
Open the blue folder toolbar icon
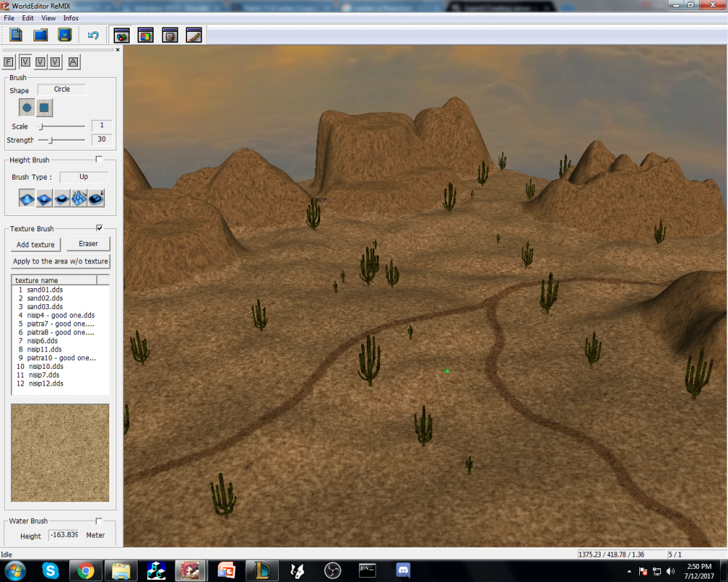point(41,35)
